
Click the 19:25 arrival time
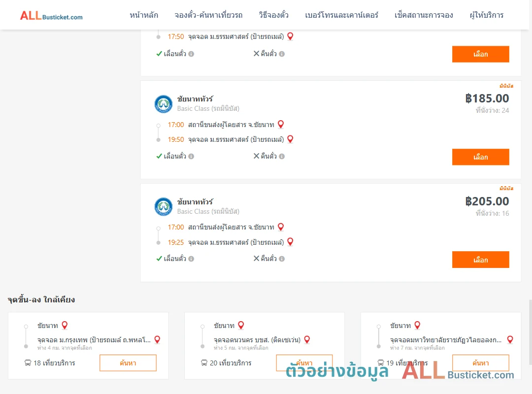[176, 242]
